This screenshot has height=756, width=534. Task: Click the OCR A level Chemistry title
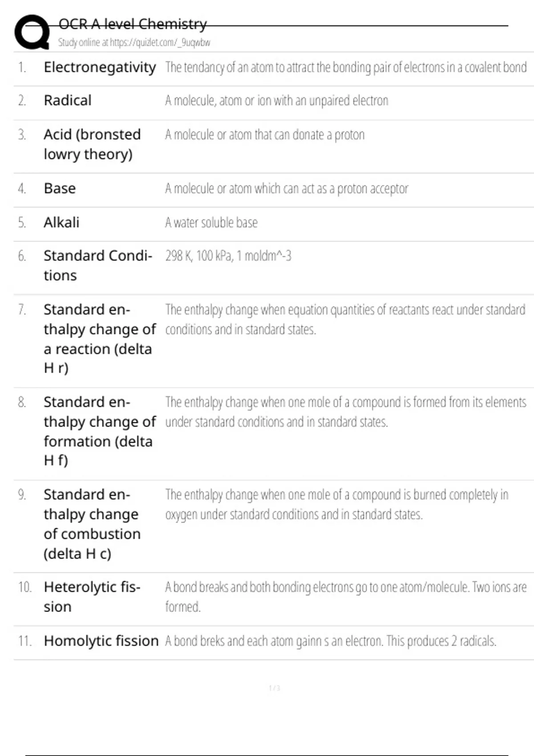click(133, 24)
